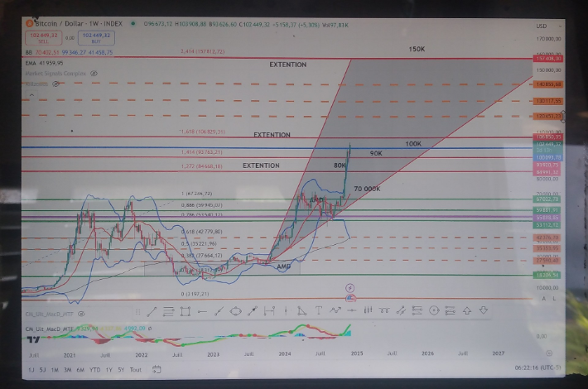Click the green 18 206,54 price label

pyautogui.click(x=547, y=275)
